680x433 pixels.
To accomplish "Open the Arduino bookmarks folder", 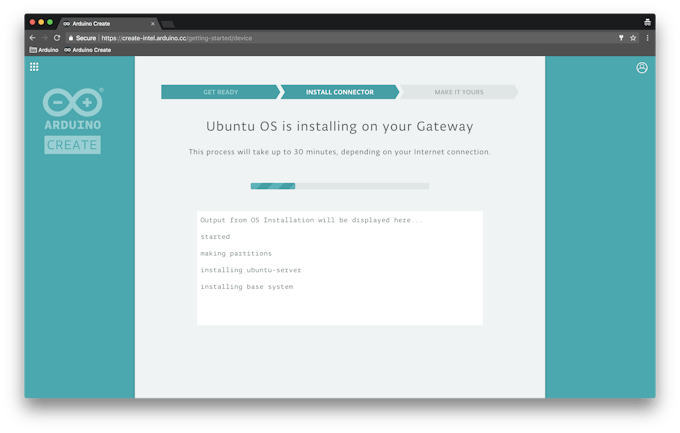I will pyautogui.click(x=44, y=50).
